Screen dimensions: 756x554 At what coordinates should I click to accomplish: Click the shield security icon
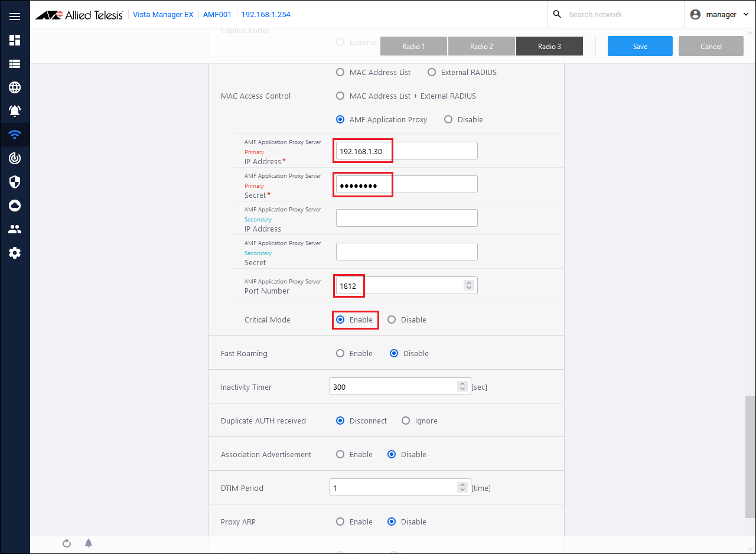pos(15,182)
